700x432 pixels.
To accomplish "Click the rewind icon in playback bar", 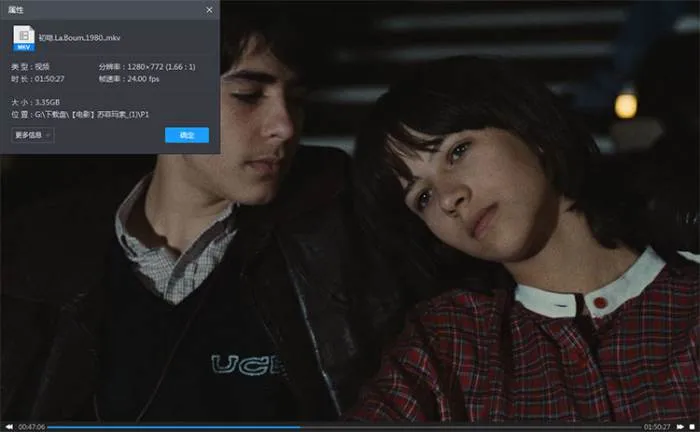I will [9, 427].
